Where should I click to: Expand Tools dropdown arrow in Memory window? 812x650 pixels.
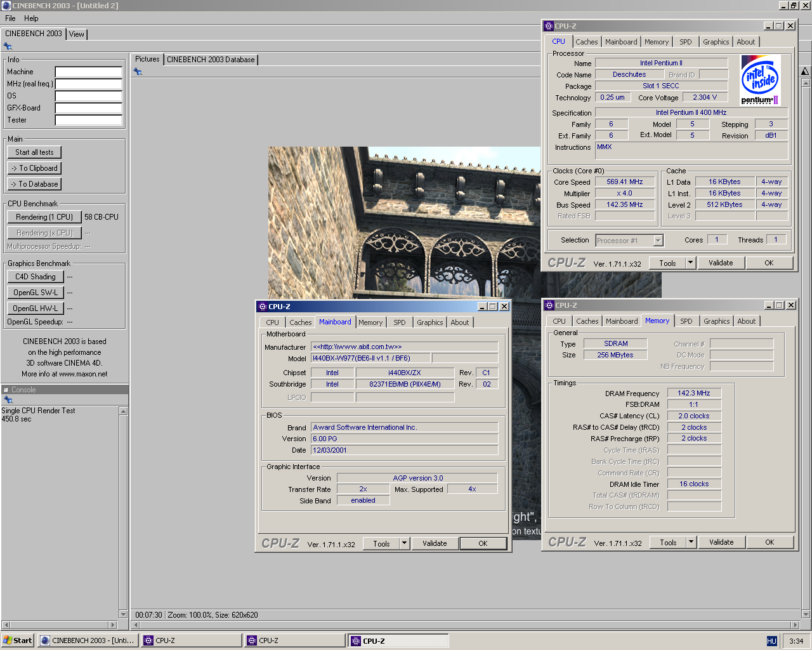[x=691, y=542]
